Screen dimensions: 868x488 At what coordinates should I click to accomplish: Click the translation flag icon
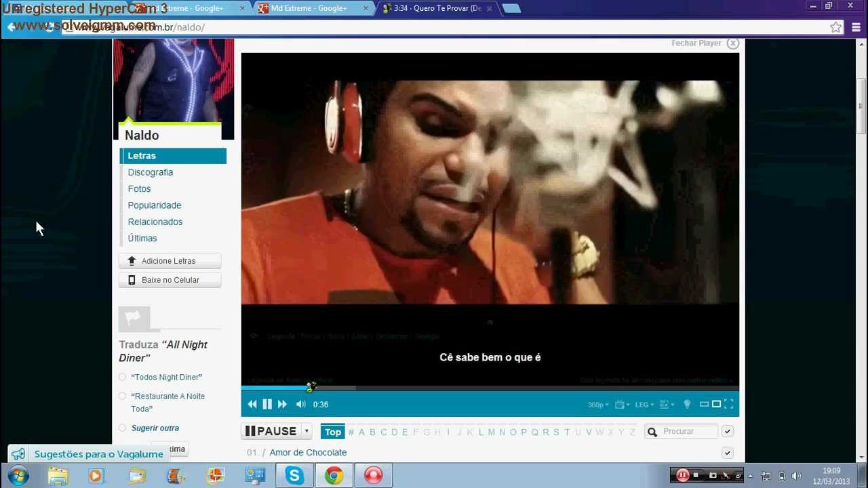[134, 318]
